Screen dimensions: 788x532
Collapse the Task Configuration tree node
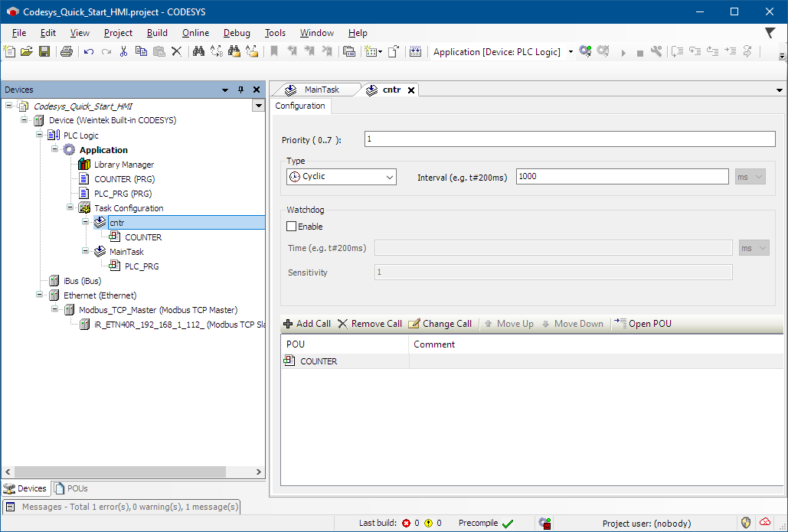click(x=70, y=207)
